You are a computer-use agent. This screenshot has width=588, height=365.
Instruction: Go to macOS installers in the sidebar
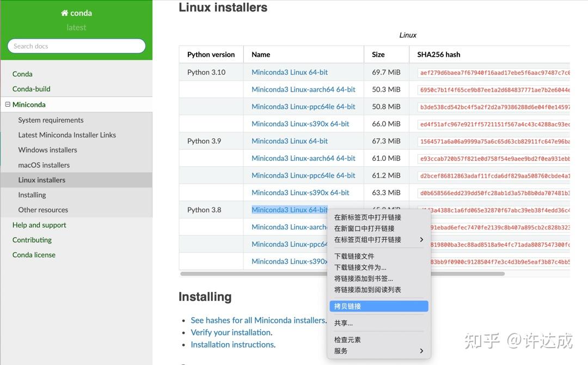(44, 165)
